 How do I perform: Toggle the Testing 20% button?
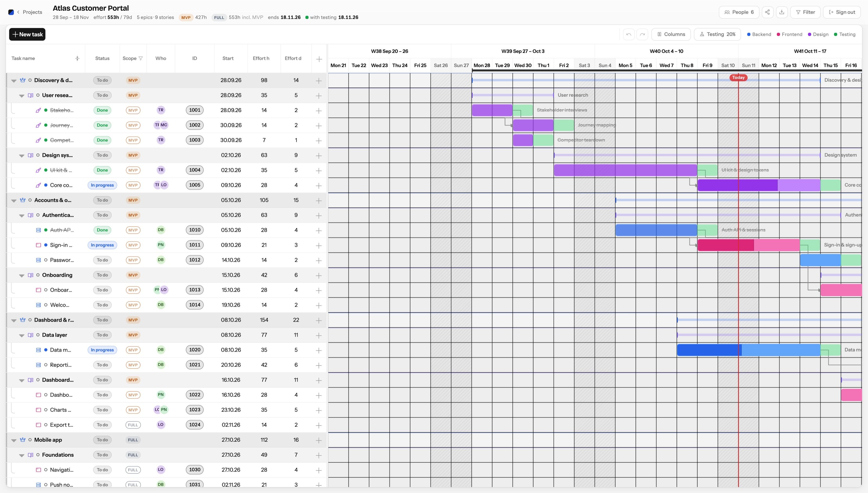point(717,34)
